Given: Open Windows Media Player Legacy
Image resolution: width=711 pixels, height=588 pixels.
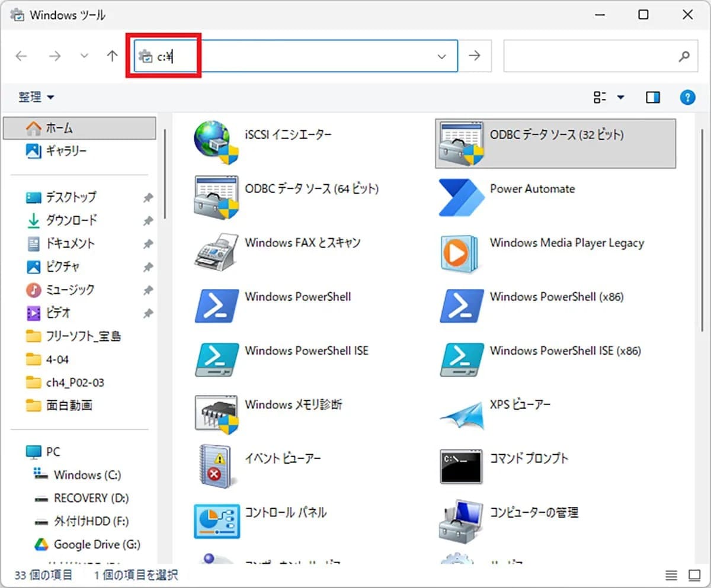Looking at the screenshot, I should tap(566, 243).
